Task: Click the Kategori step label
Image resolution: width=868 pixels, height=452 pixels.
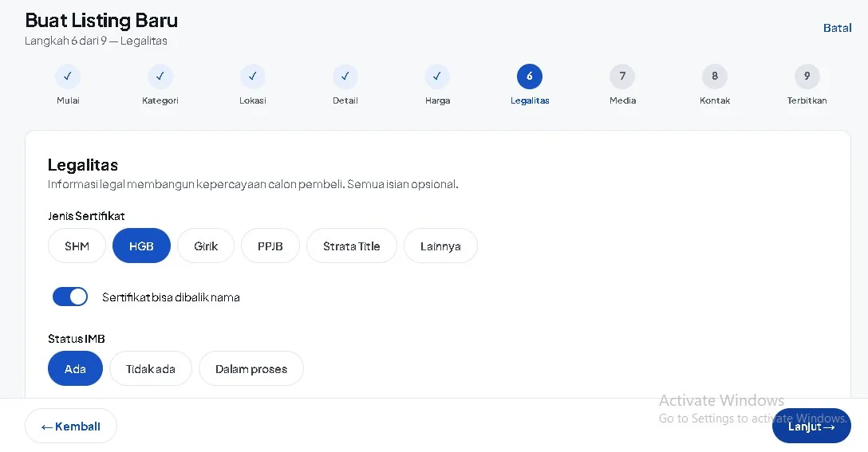Action: point(160,100)
